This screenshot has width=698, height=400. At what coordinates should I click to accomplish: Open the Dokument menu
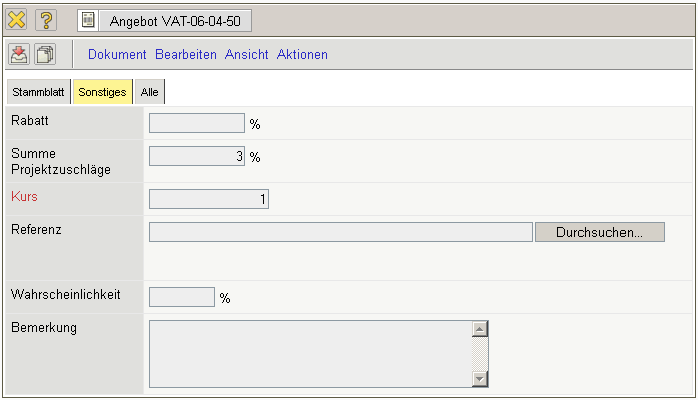coord(117,55)
